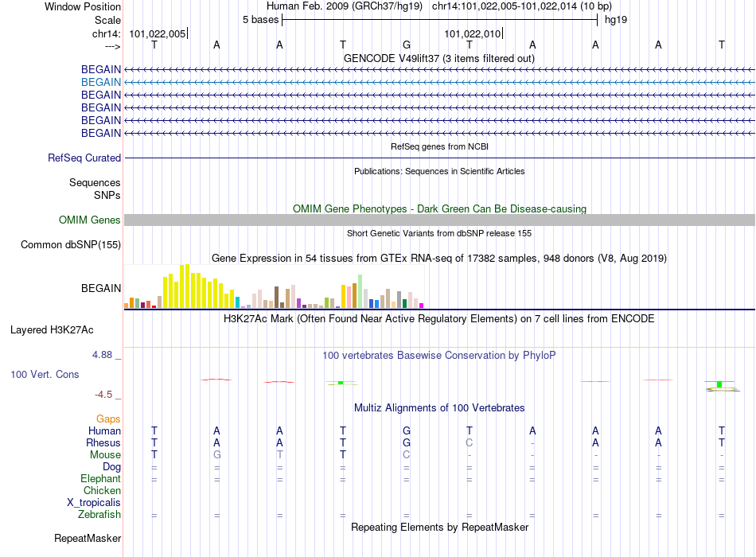Click the 'Gene Expression in 54 tissues' title

click(x=438, y=259)
